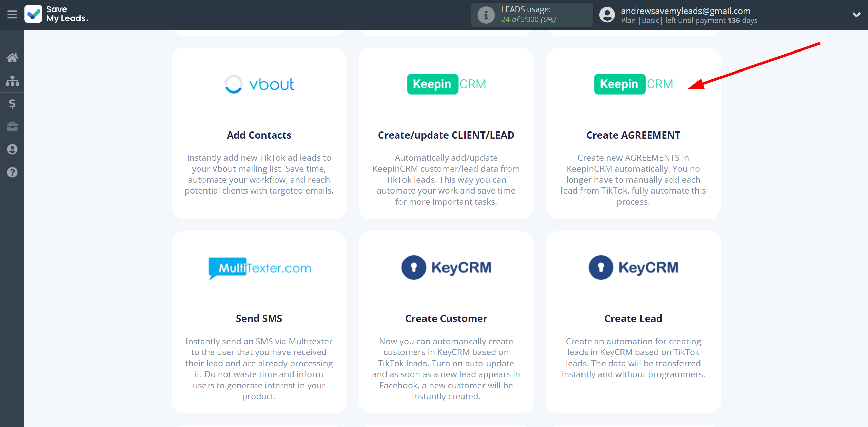The image size is (868, 427).
Task: Click description 'Automatically add/update KeepinCRM customer/lead data'
Action: 446,180
